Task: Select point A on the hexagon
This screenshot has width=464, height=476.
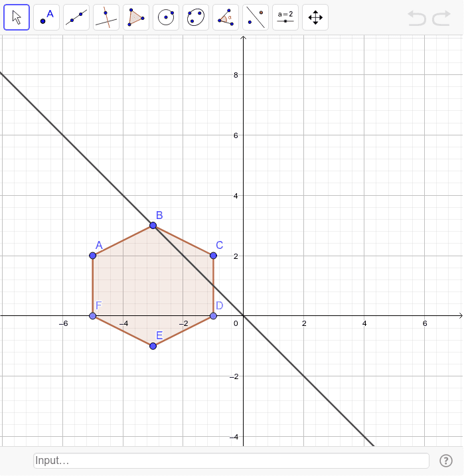Action: point(93,256)
